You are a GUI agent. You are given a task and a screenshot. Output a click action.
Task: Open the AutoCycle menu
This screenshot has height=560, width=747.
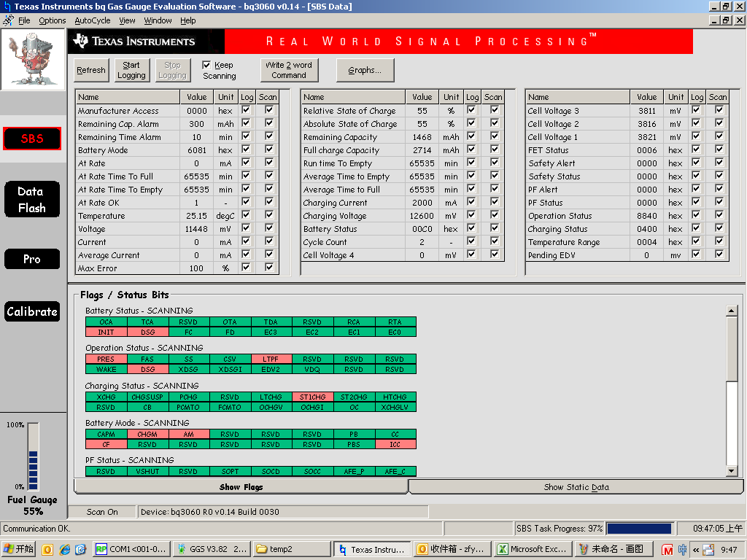[x=93, y=20]
